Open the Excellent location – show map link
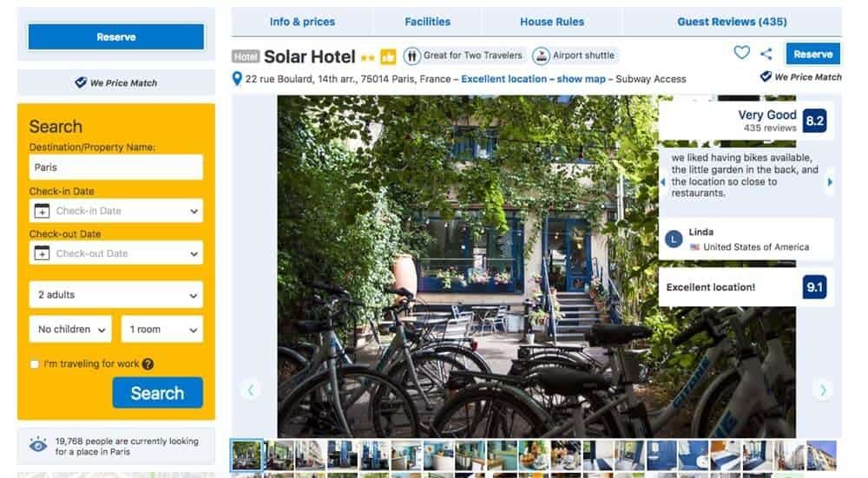The height and width of the screenshot is (478, 868). [x=533, y=79]
